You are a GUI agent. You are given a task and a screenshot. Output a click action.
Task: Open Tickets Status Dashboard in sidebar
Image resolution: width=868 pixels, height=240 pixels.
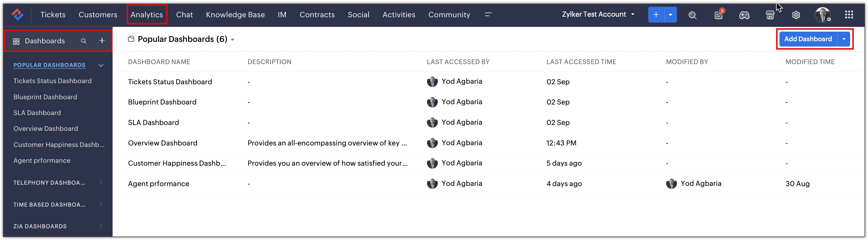point(52,81)
